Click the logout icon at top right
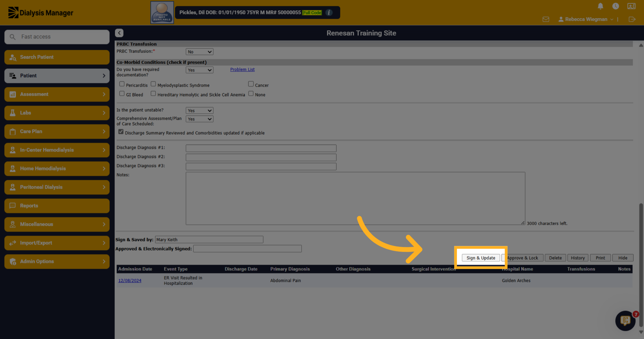The width and height of the screenshot is (644, 339). click(632, 19)
